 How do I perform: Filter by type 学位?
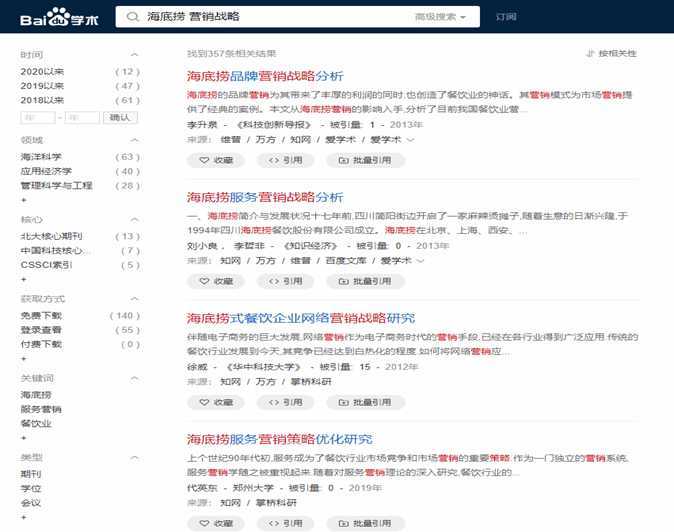(31, 489)
